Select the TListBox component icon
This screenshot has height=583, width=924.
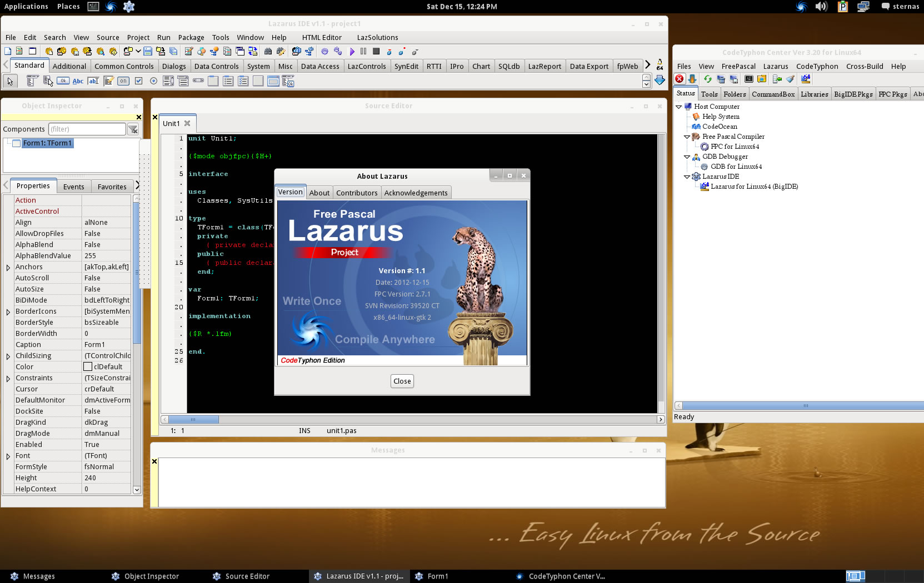click(x=168, y=81)
